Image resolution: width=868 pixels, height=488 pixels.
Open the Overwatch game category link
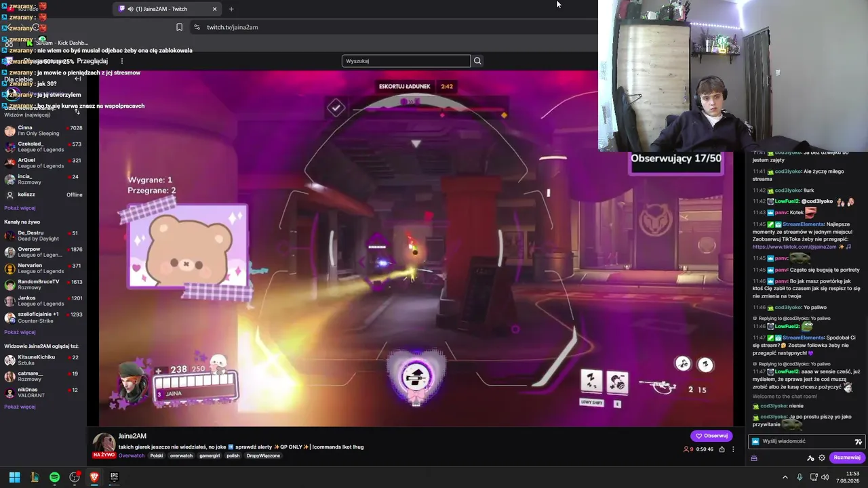(x=132, y=455)
